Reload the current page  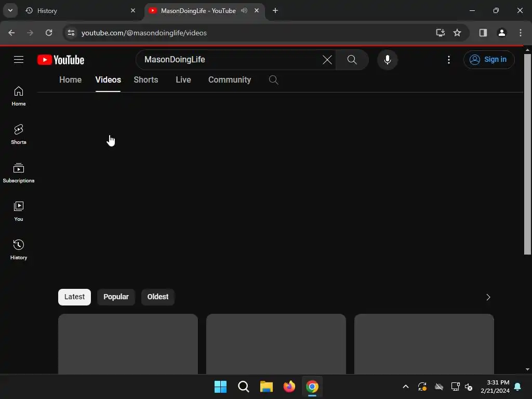click(49, 33)
